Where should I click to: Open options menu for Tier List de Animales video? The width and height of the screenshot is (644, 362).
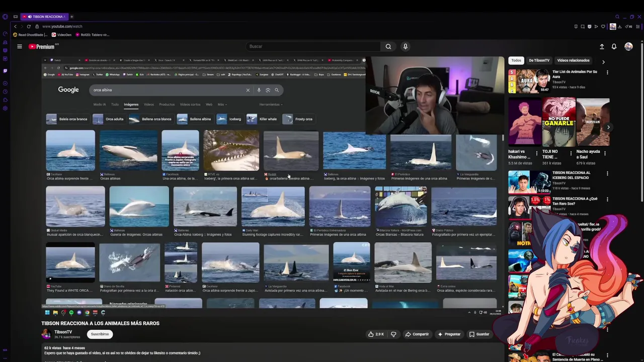click(607, 72)
